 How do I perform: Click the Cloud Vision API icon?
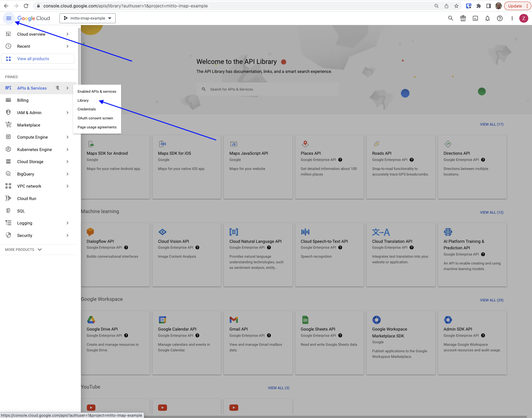tap(162, 232)
